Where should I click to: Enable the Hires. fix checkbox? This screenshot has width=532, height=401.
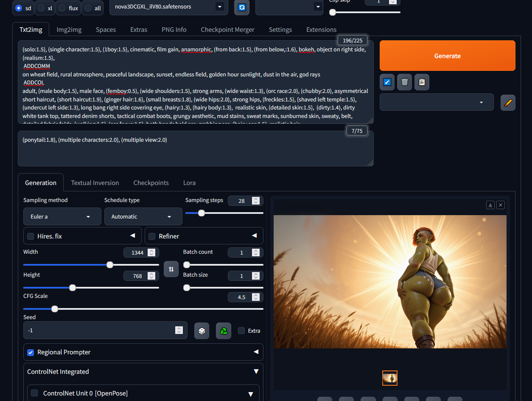(x=31, y=236)
